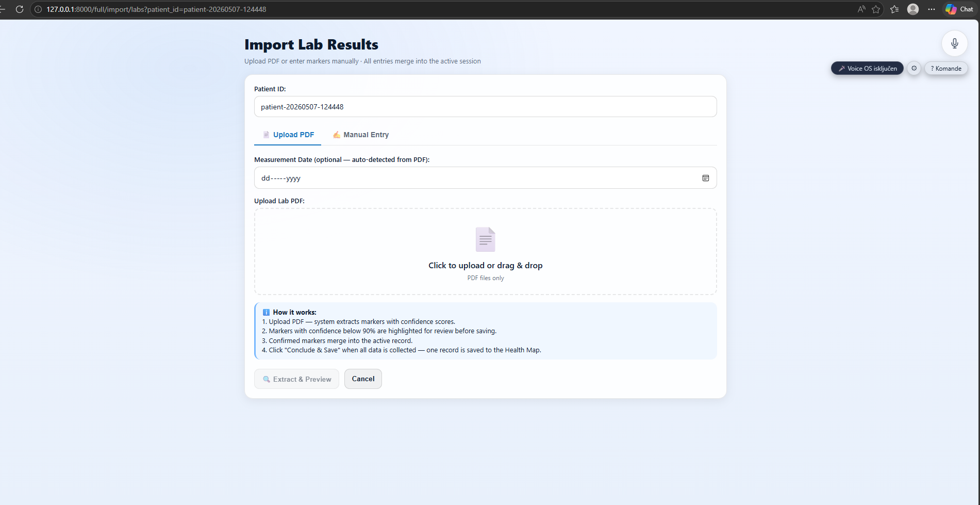
Task: Focus the Measurement Date field
Action: point(485,178)
